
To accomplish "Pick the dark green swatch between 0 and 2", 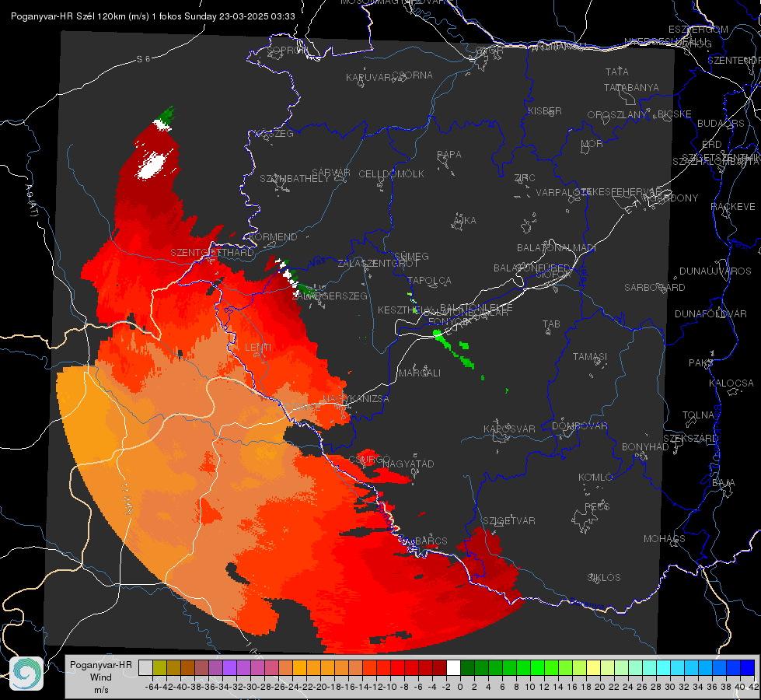I will (x=467, y=667).
